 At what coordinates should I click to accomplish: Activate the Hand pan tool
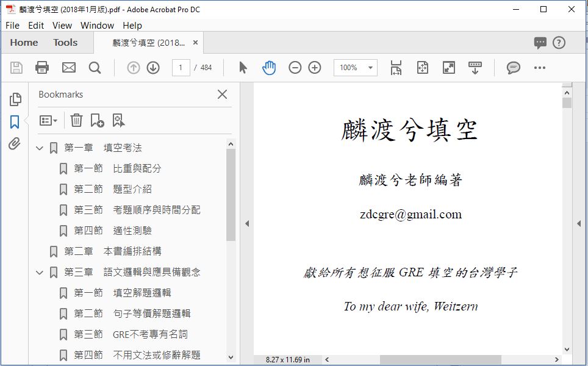pos(269,68)
